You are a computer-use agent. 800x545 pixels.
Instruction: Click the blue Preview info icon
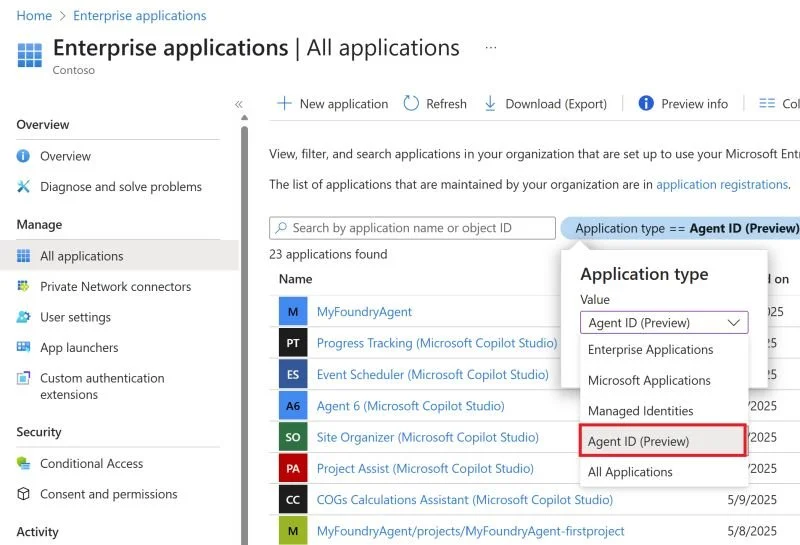(x=646, y=104)
